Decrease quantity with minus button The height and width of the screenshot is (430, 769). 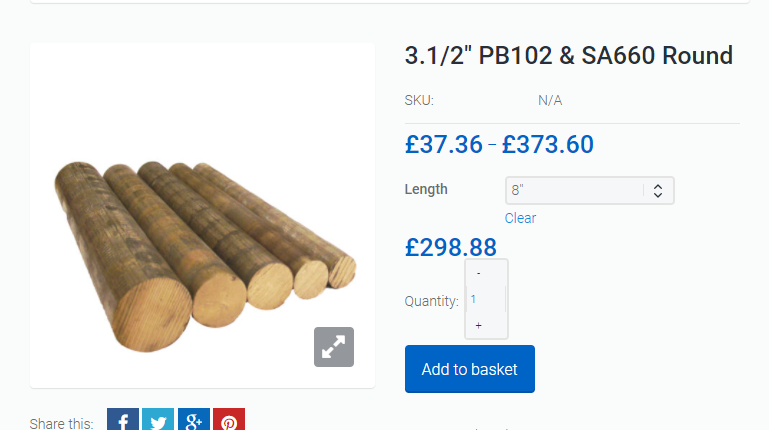pyautogui.click(x=479, y=273)
